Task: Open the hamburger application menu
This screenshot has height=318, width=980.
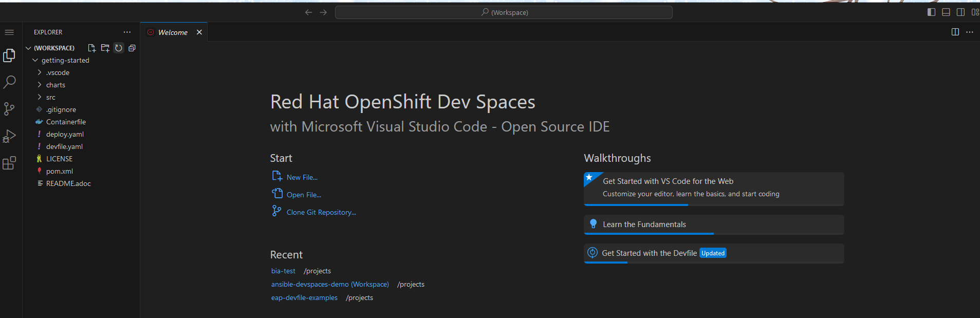Action: point(9,32)
